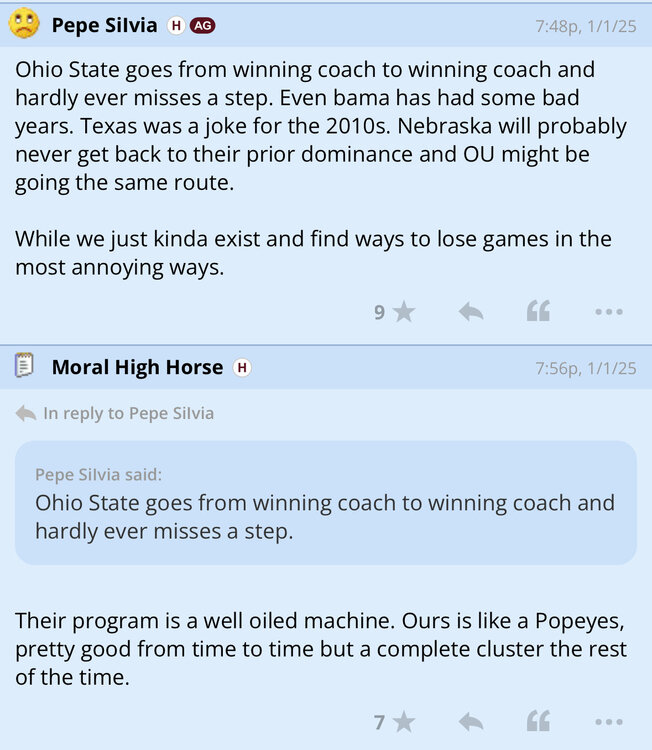This screenshot has width=652, height=750.
Task: Quote Moral High Horse's post
Action: [x=538, y=721]
